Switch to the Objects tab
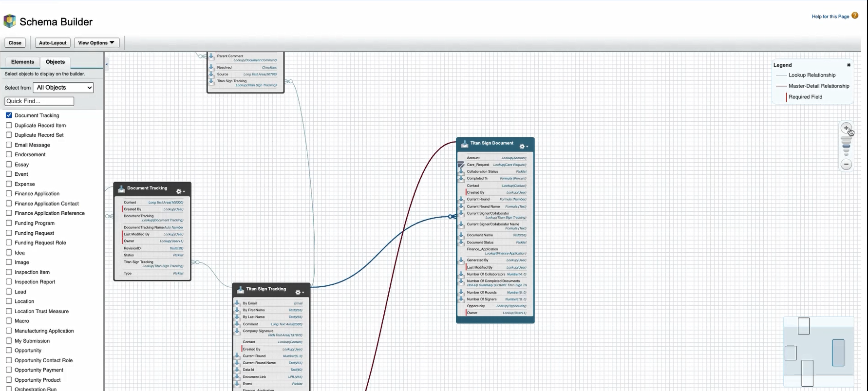 (x=55, y=62)
